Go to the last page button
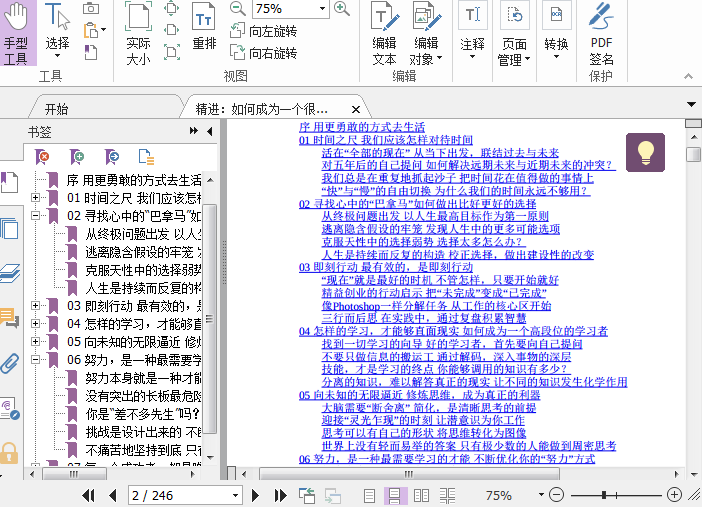The height and width of the screenshot is (507, 702). pos(278,495)
